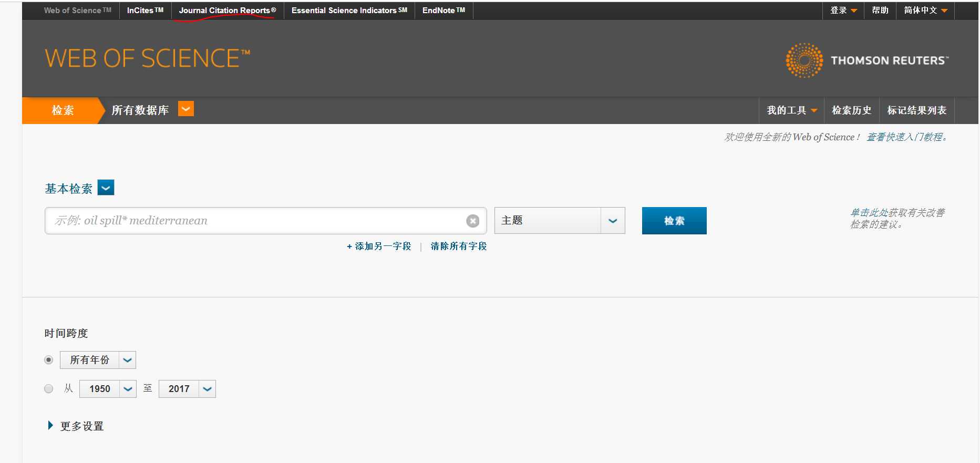Select the 从 year range radio button
This screenshot has width=980, height=463.
point(49,389)
